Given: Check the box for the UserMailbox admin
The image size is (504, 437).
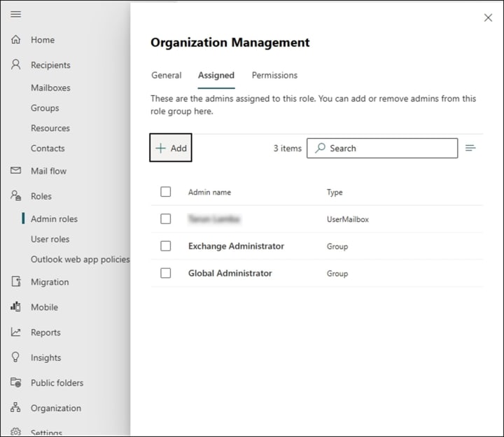Looking at the screenshot, I should (165, 219).
